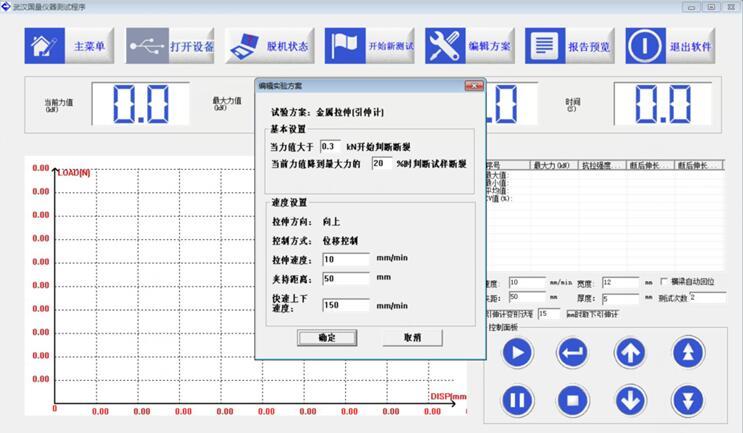Minimize the main application window

(x=691, y=7)
